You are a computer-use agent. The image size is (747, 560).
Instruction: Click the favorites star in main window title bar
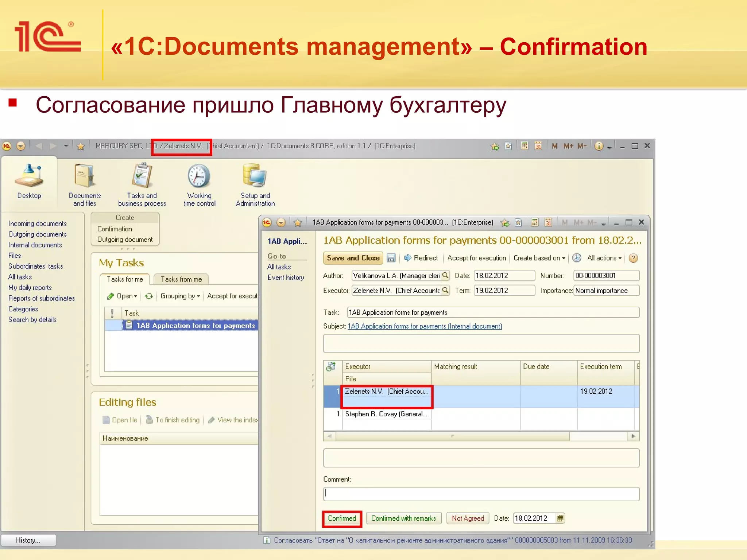pos(81,146)
